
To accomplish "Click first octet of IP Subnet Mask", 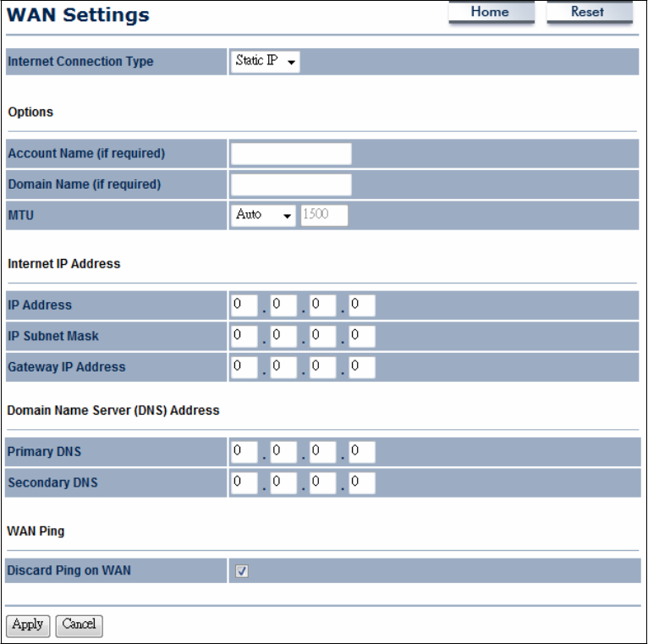I will point(244,337).
